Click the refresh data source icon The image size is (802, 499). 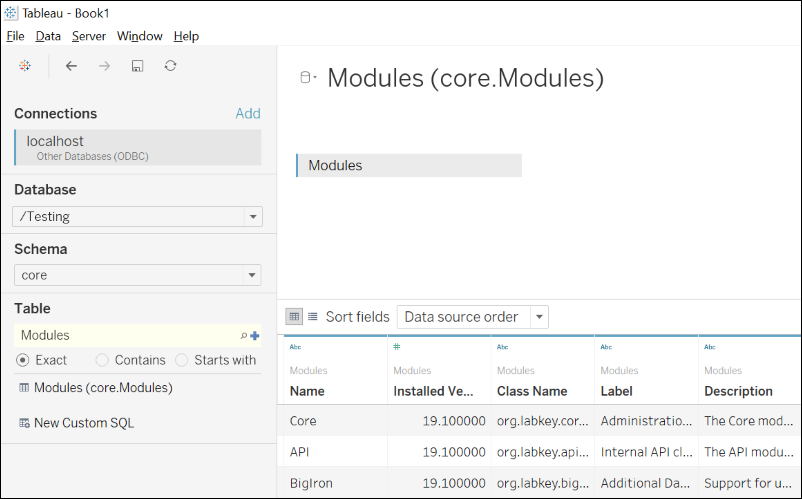(x=170, y=66)
